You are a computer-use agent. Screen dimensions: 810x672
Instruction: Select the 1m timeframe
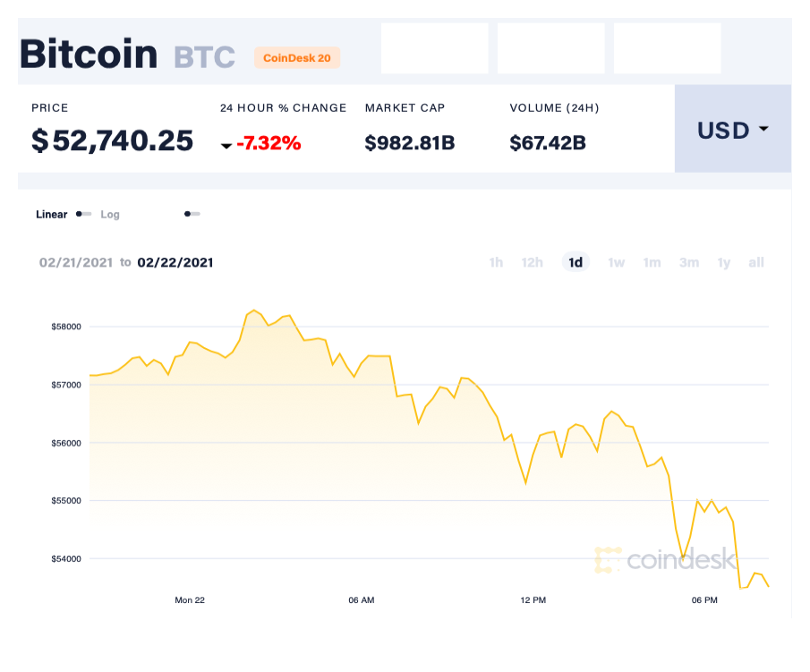pyautogui.click(x=652, y=262)
